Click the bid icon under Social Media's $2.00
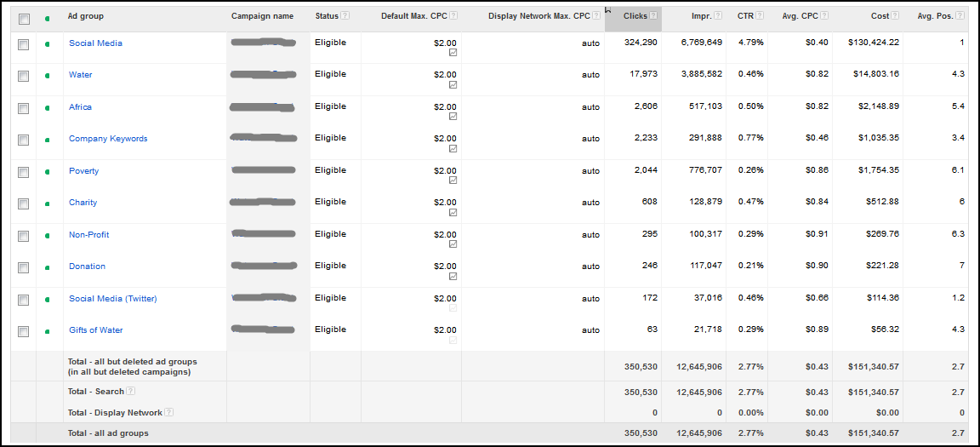This screenshot has height=447, width=980. point(453,53)
